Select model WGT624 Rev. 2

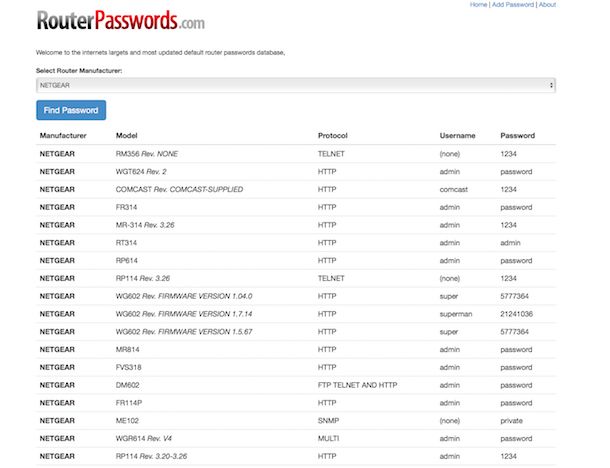tap(141, 172)
